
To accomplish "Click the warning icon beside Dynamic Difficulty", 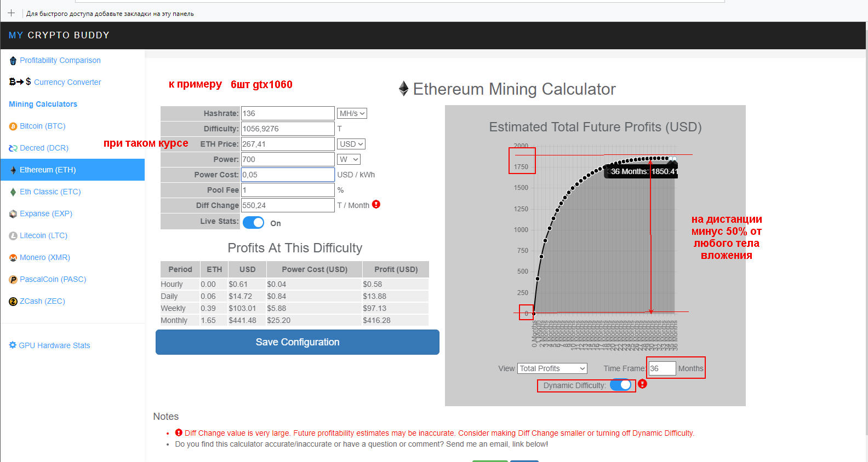I will click(642, 384).
